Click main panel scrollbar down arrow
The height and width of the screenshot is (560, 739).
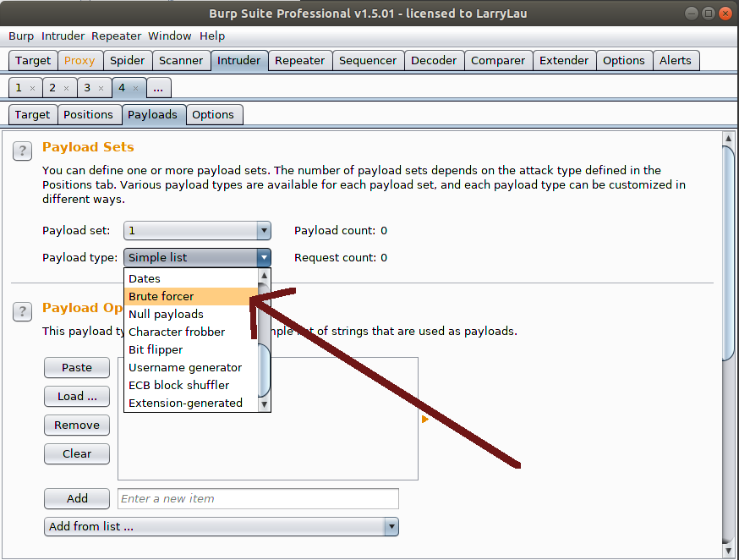pyautogui.click(x=728, y=551)
